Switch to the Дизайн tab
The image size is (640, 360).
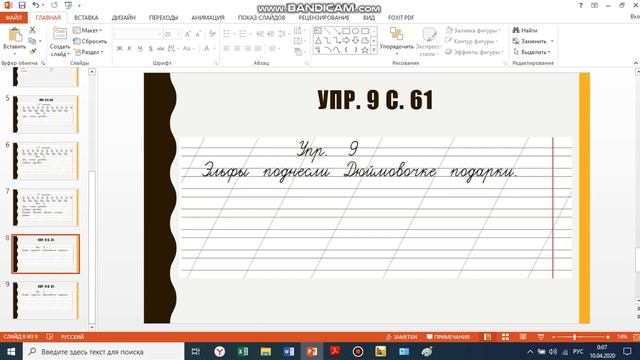click(124, 18)
